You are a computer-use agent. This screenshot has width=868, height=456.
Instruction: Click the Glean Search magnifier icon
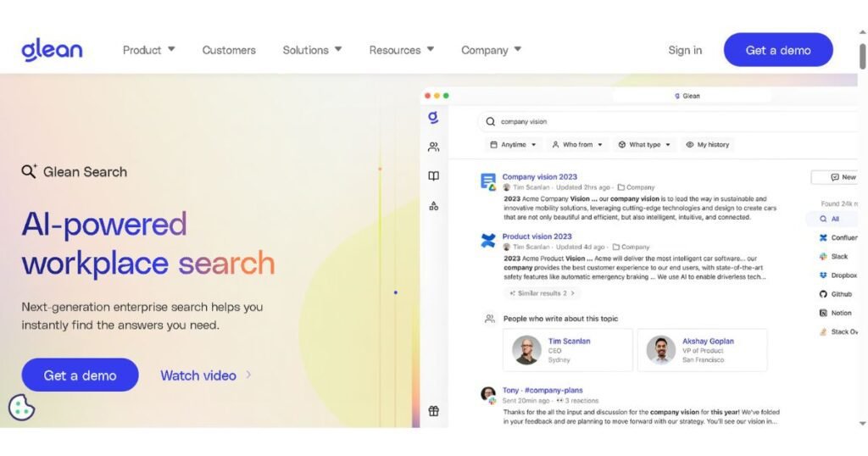tap(29, 171)
